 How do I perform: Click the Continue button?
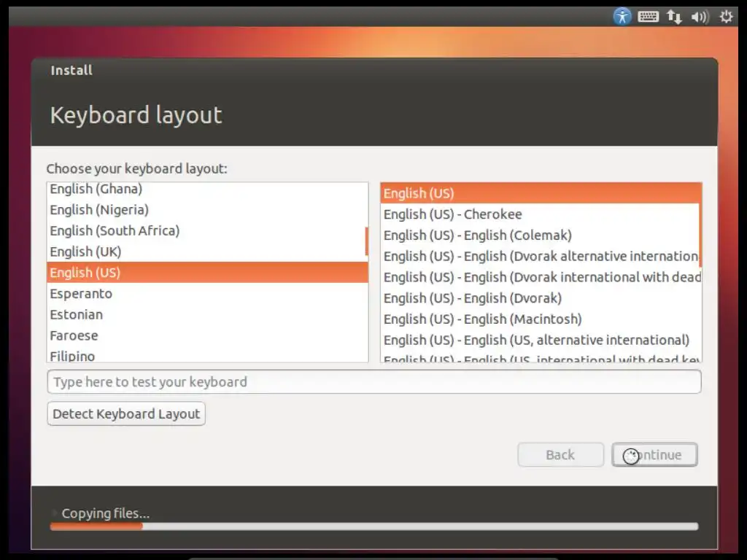[x=654, y=455]
